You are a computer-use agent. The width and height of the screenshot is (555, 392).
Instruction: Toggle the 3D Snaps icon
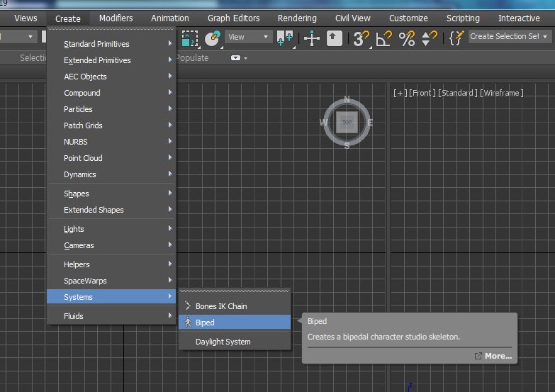361,38
